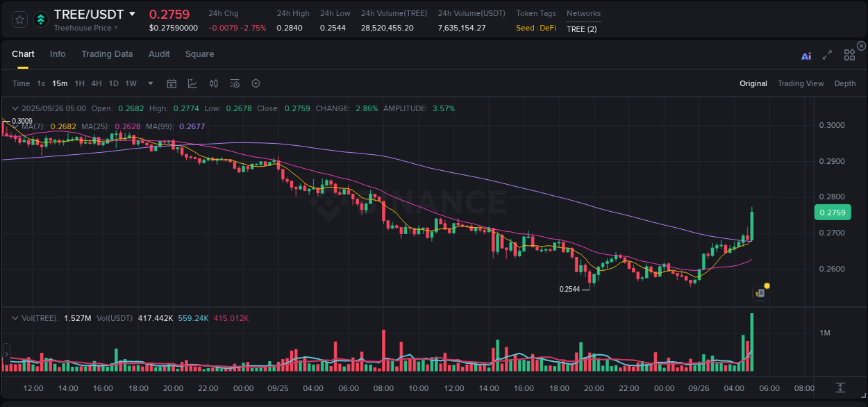Click the candlestick display settings icon

point(213,83)
